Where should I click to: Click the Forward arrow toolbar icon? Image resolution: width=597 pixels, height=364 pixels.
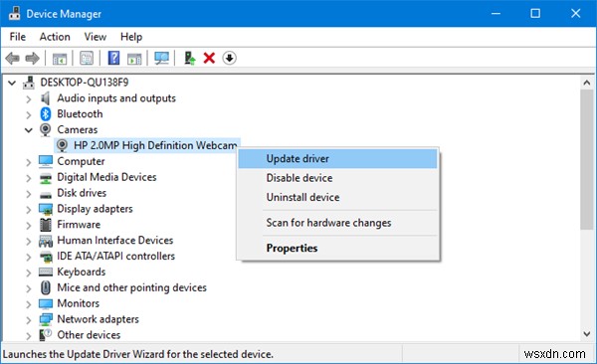(32, 59)
